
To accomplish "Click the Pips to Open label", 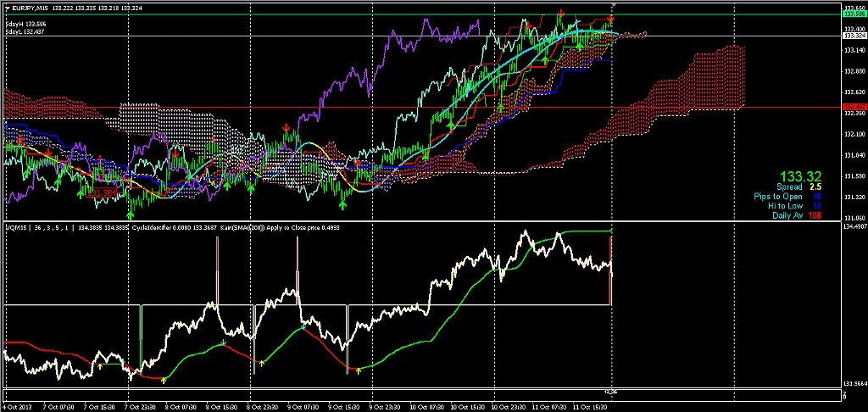I will click(778, 197).
